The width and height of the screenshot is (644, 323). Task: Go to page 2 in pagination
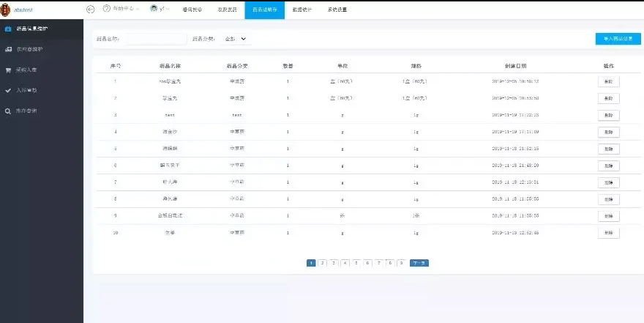click(x=322, y=262)
